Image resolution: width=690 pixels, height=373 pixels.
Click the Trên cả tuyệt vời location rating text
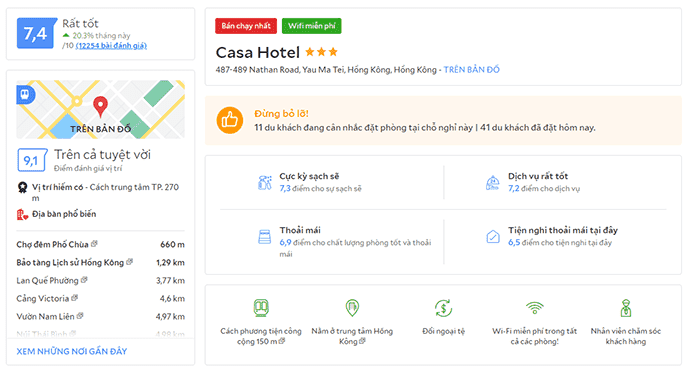[103, 155]
